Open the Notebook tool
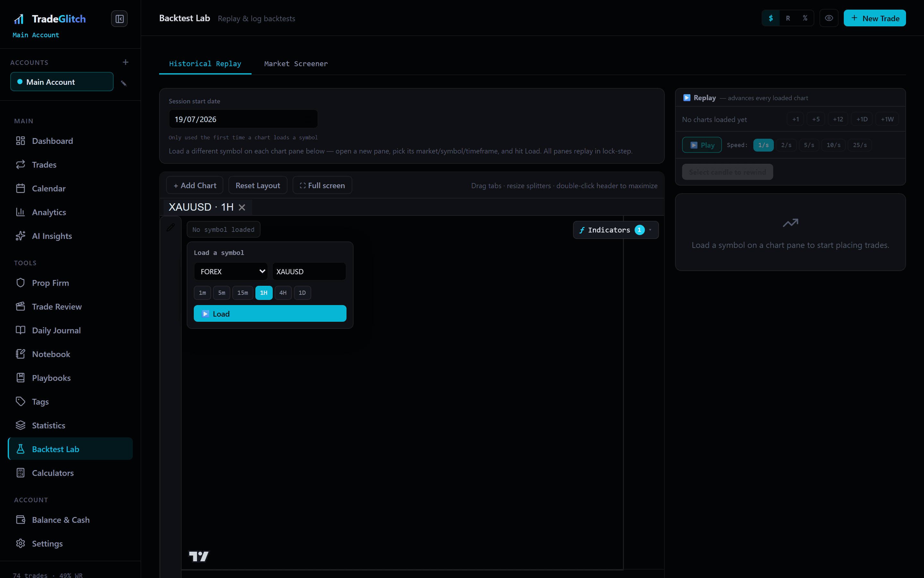Screen dimensions: 924x578 (x=70, y=354)
